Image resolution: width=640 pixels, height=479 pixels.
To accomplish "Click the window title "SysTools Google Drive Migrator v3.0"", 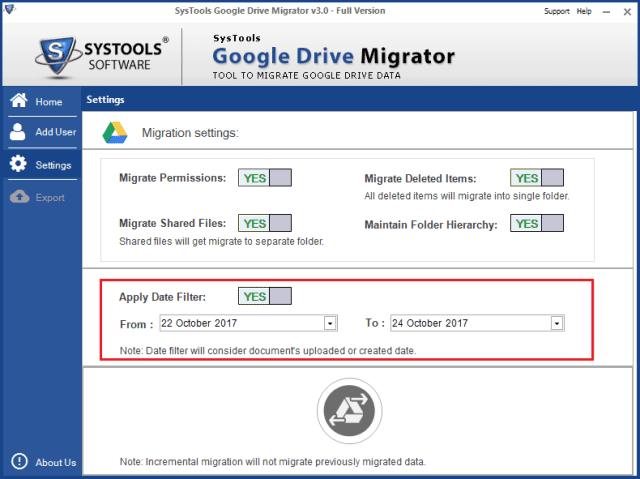I will tap(251, 11).
